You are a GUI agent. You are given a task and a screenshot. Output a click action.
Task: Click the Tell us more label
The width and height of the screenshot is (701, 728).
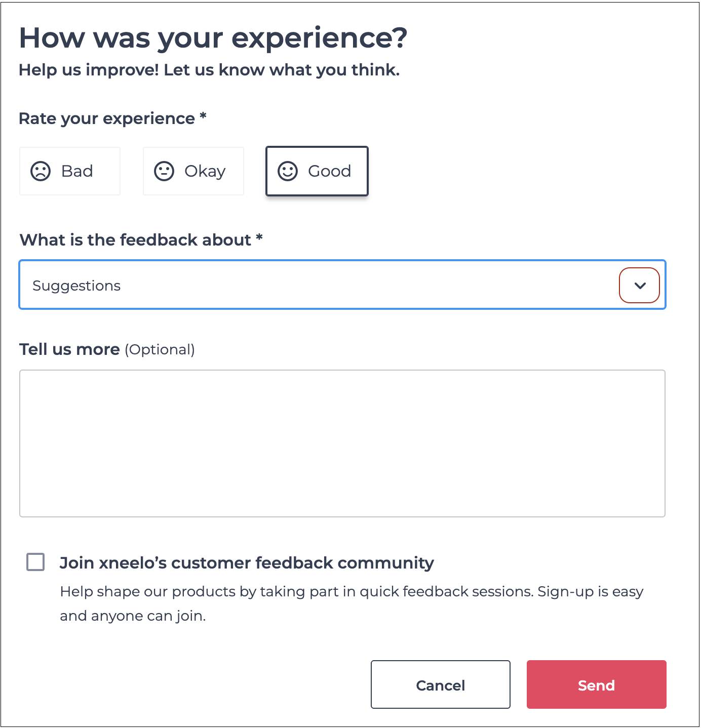[69, 349]
